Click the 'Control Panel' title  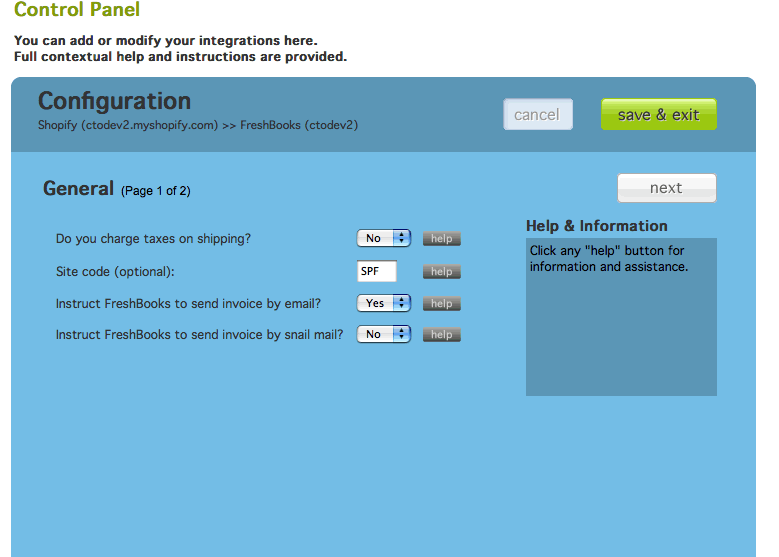[x=77, y=9]
